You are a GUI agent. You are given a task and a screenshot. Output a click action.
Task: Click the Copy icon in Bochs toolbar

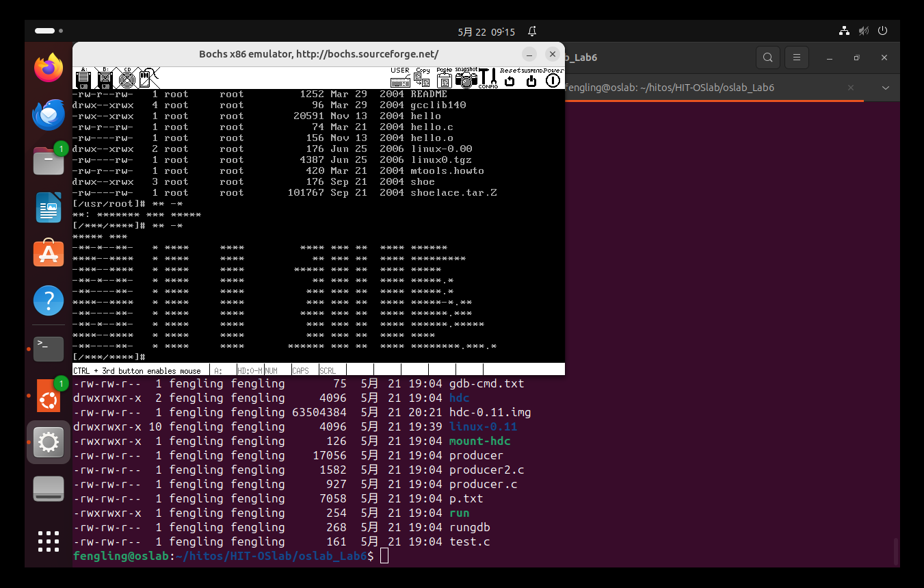[x=423, y=79]
